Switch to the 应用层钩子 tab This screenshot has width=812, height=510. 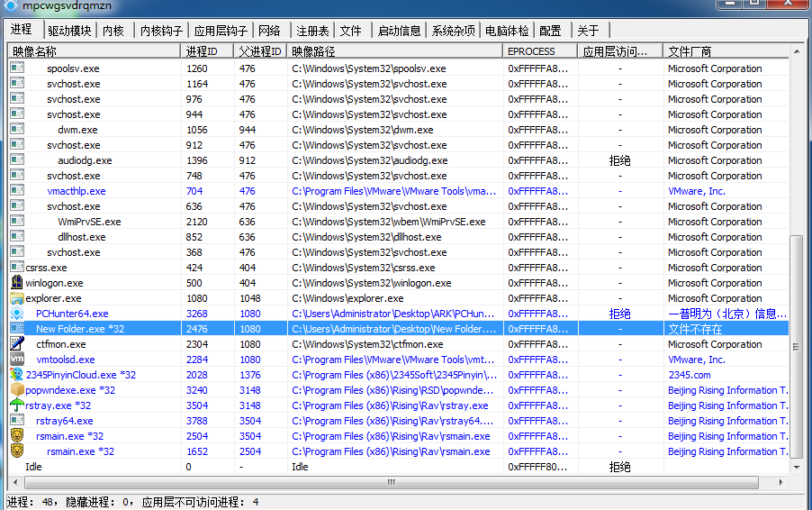(221, 31)
